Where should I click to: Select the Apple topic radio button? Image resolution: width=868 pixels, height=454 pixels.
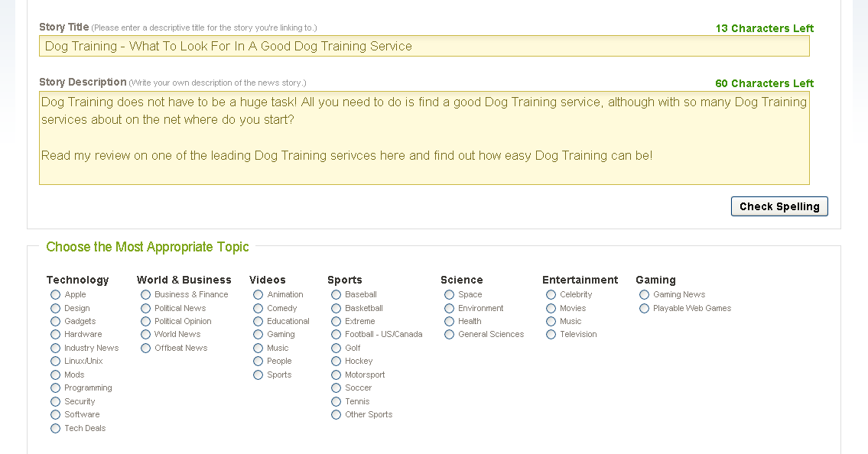56,295
